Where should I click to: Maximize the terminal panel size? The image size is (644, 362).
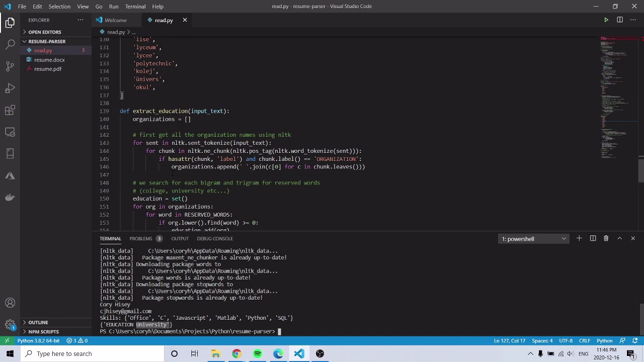coord(619,238)
